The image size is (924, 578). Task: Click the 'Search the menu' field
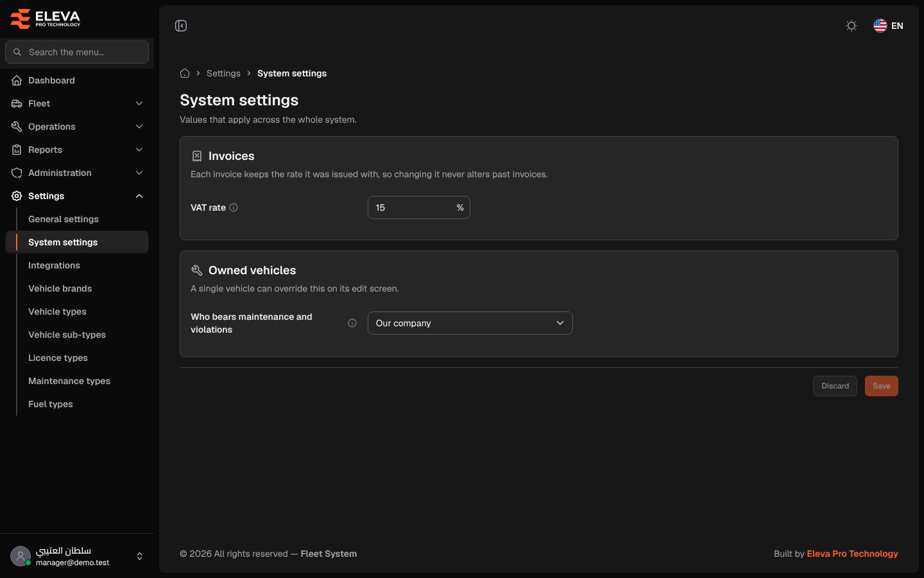click(77, 52)
